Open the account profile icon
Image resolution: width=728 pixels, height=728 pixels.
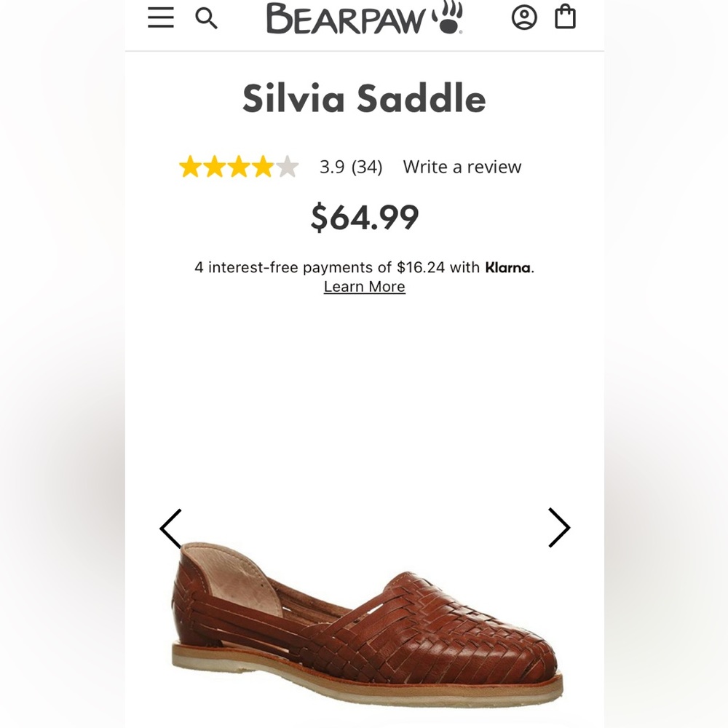(x=526, y=18)
